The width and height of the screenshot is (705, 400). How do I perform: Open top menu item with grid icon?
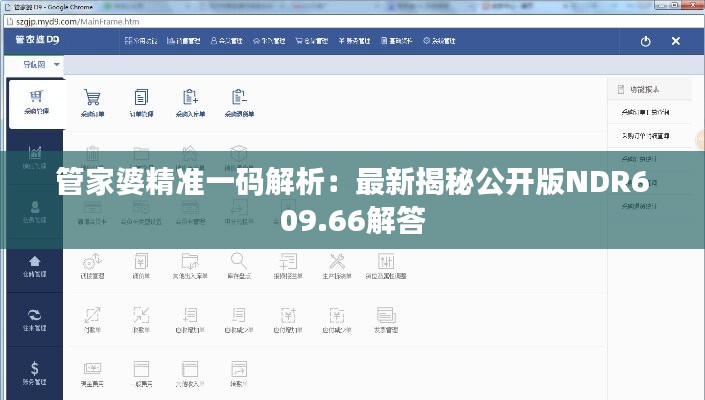point(141,41)
